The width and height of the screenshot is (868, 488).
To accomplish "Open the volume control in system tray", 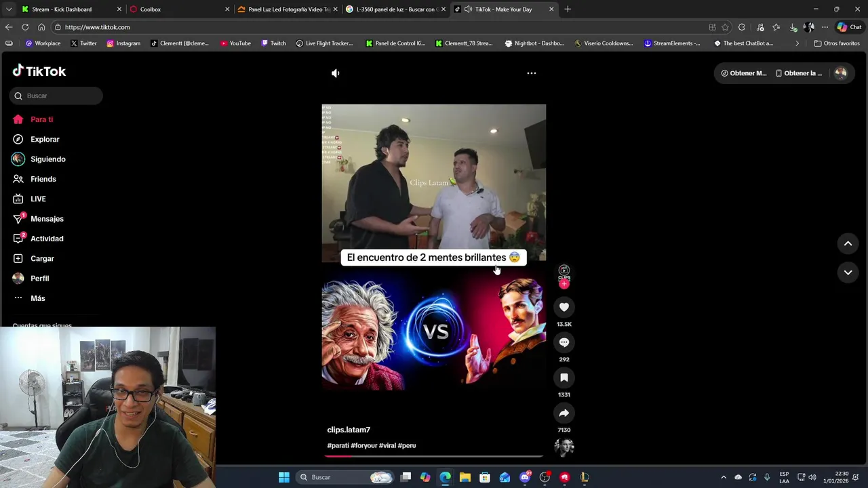I will [x=812, y=477].
